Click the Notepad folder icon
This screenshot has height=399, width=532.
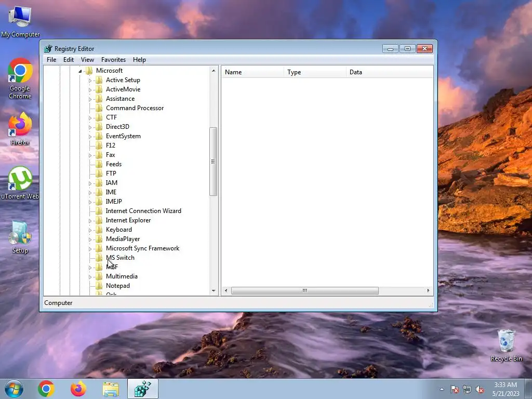coord(99,286)
